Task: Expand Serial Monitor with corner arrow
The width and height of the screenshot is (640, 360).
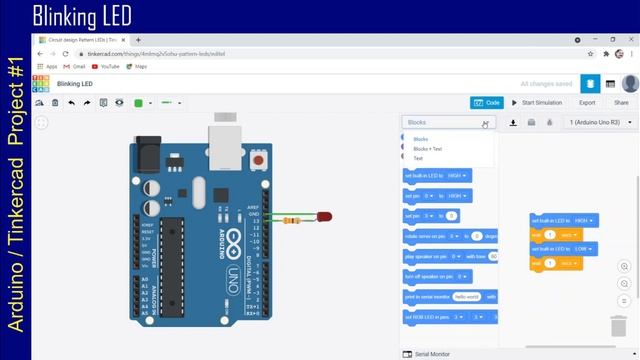Action: [x=634, y=354]
